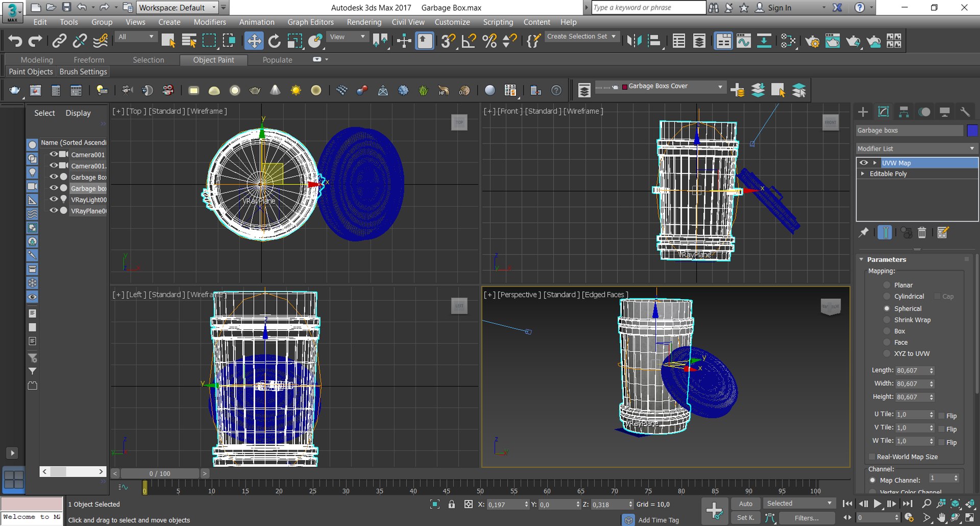The image size is (980, 526).
Task: Enable Real-World Map Size checkbox
Action: 872,457
